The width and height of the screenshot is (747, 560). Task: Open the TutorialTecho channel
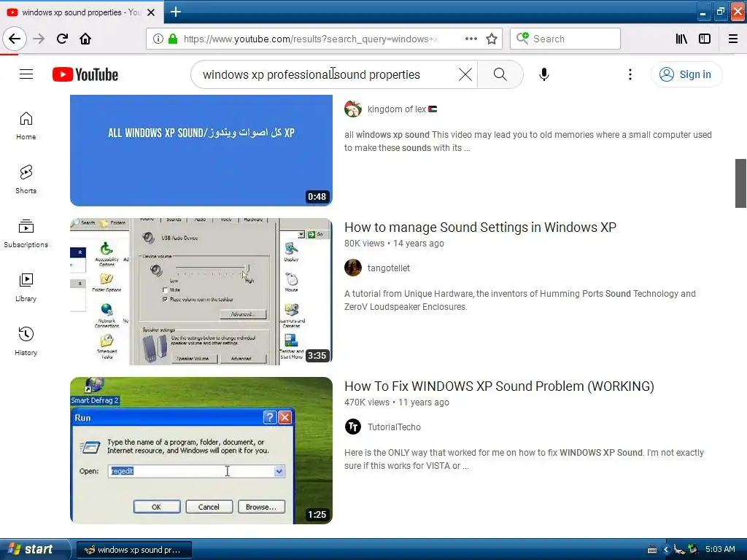(x=394, y=427)
